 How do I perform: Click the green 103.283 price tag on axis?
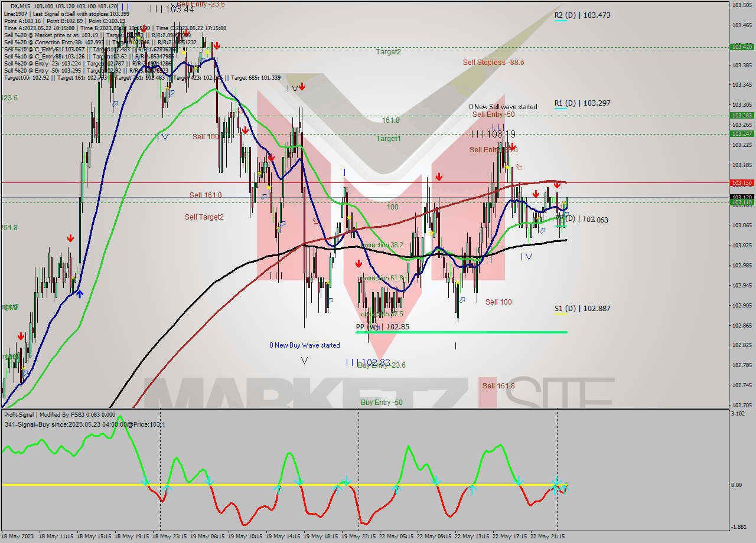click(x=742, y=116)
